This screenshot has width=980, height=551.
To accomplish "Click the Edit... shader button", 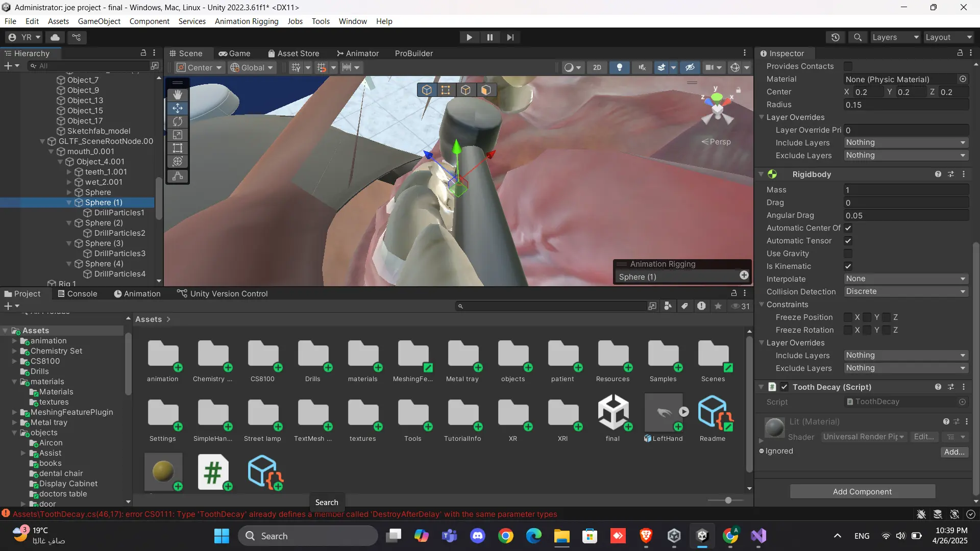I will tap(924, 437).
